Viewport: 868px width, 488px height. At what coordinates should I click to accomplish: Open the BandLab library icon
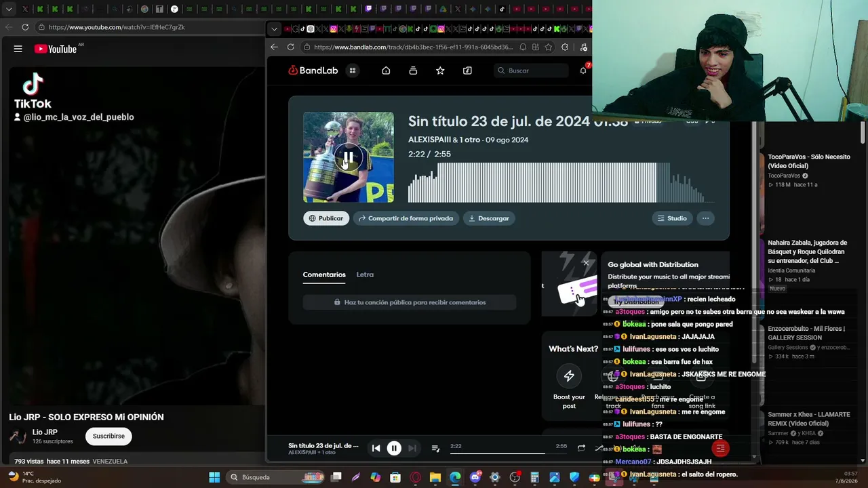[x=413, y=70]
